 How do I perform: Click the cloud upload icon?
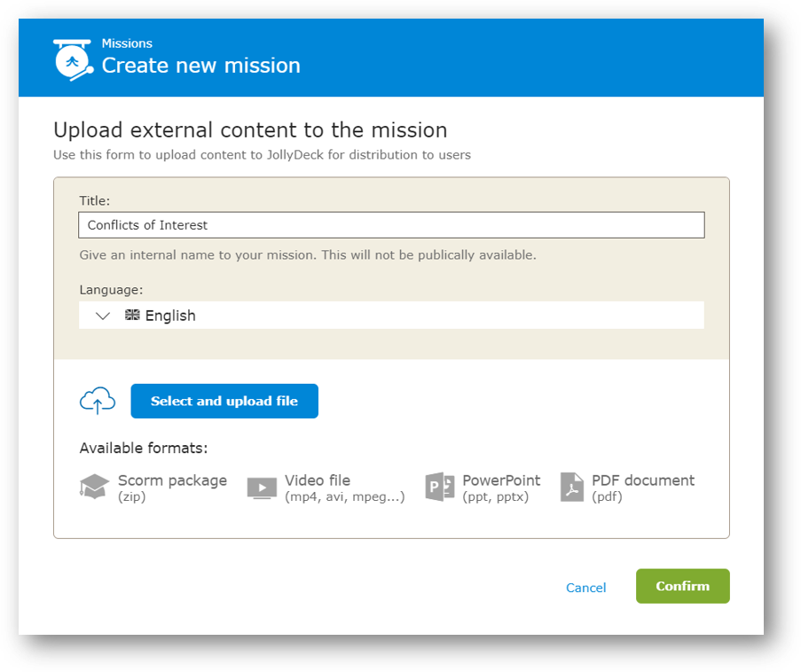pyautogui.click(x=98, y=401)
